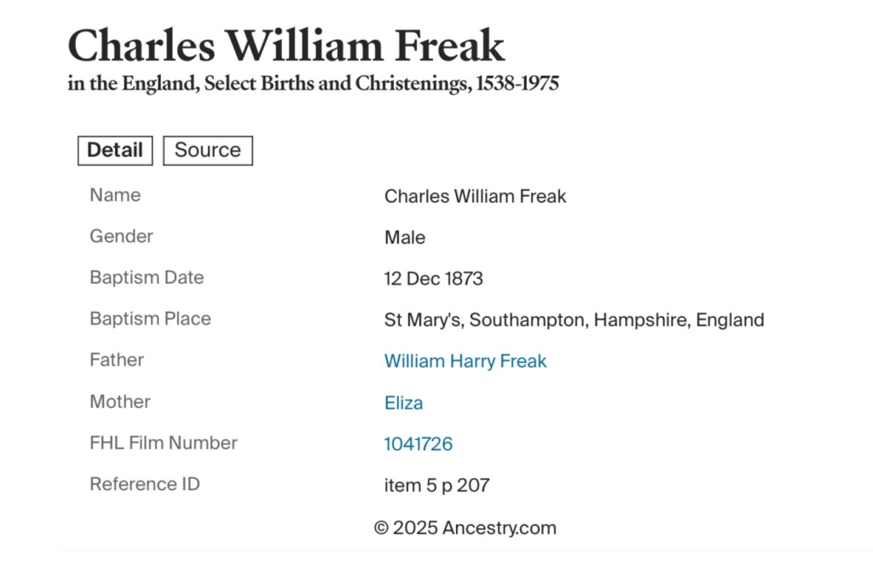Switch to the Source tab
Image resolution: width=873 pixels, height=588 pixels.
[207, 151]
